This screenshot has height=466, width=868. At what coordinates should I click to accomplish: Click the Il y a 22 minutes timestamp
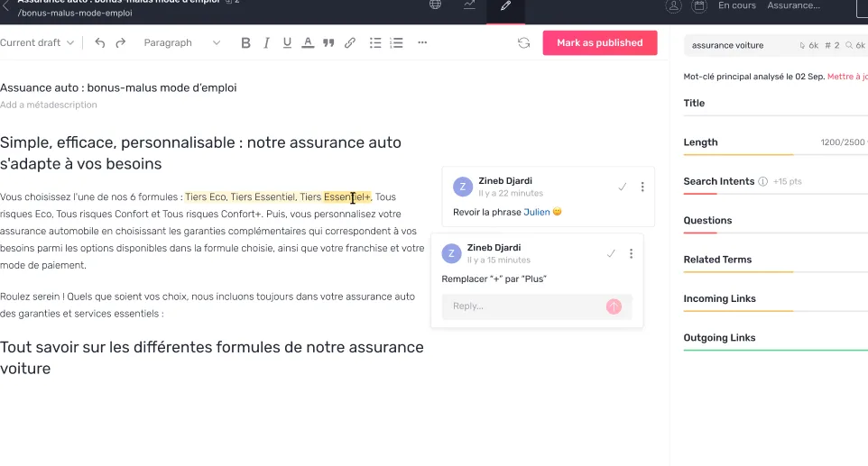[511, 193]
